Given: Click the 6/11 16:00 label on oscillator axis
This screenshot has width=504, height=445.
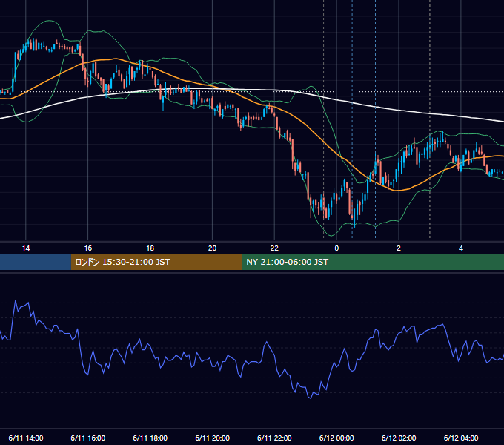Looking at the screenshot, I should pyautogui.click(x=87, y=438).
